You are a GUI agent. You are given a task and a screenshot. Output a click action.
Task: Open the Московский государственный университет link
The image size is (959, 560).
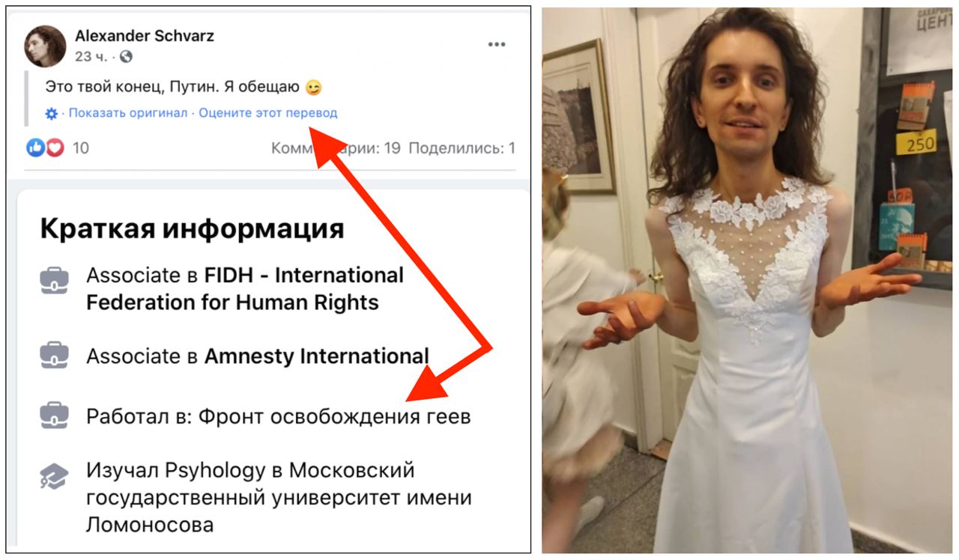tap(279, 498)
